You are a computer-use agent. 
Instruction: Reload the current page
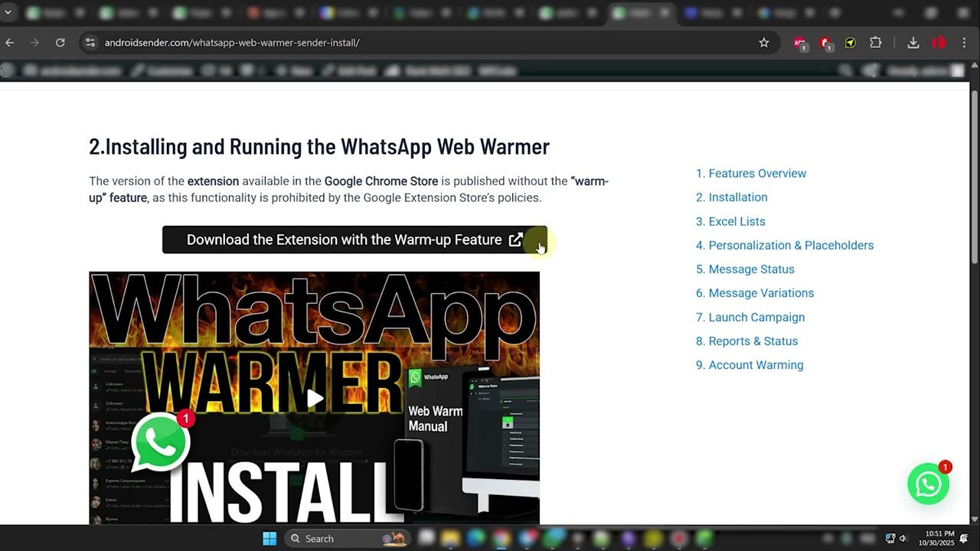(x=60, y=43)
